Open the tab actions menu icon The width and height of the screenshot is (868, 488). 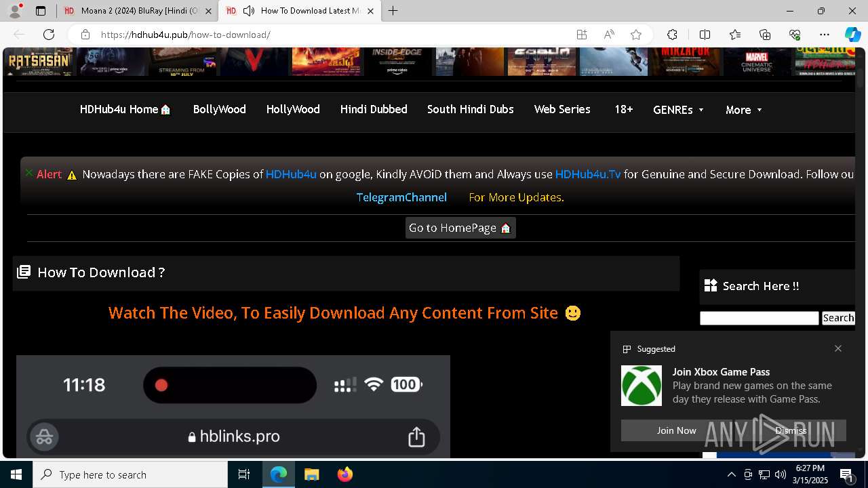point(41,11)
